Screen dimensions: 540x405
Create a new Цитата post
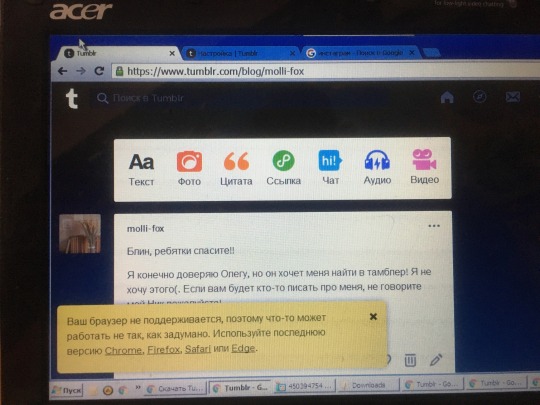pos(236,169)
